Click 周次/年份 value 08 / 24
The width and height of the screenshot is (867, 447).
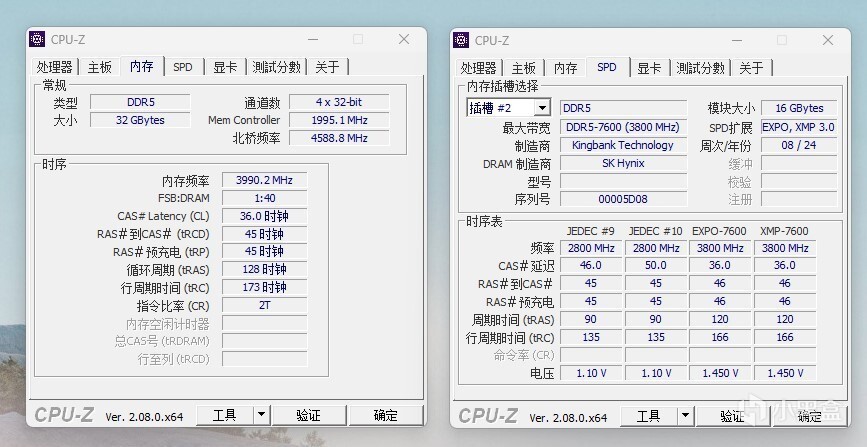click(x=799, y=145)
